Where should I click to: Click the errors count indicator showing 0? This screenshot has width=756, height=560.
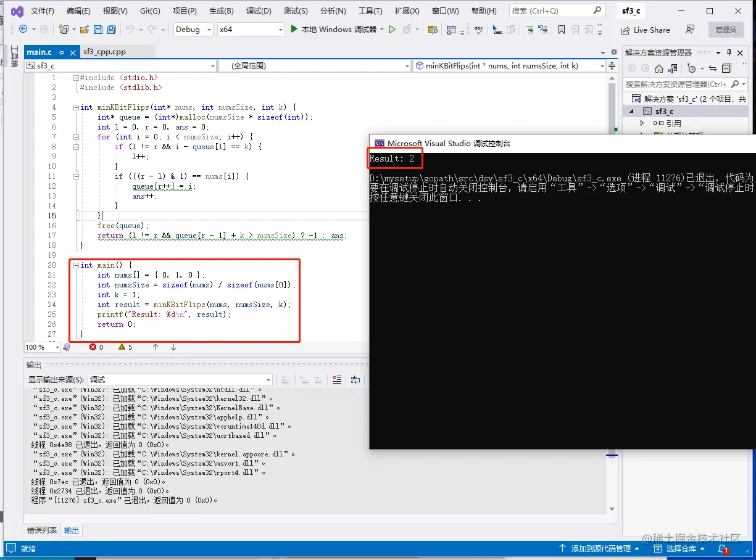(96, 347)
